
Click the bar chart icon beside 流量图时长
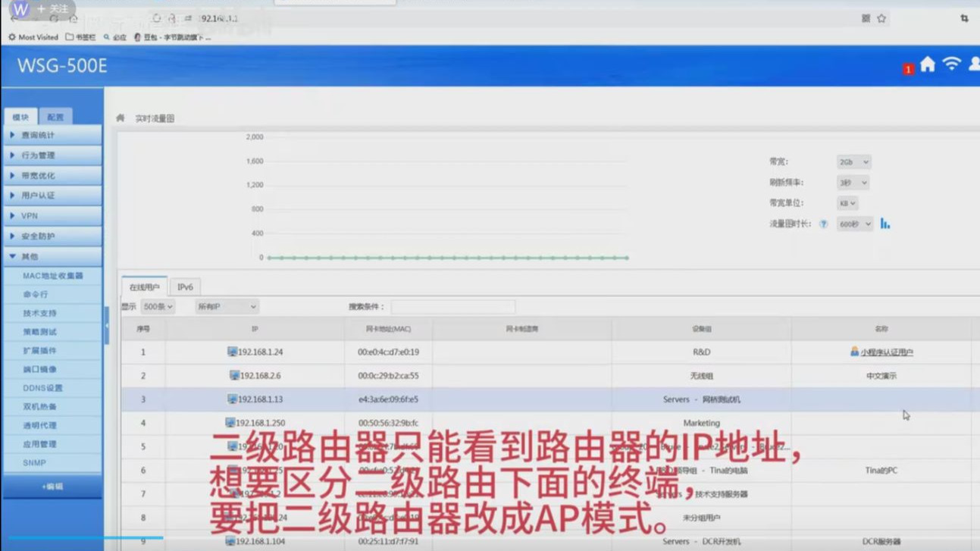click(885, 224)
